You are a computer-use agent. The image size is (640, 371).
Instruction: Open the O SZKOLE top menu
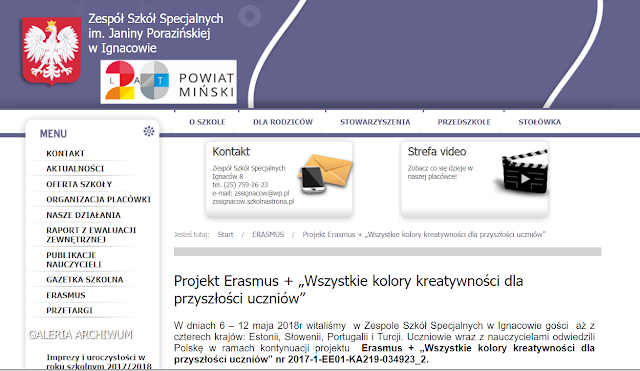click(207, 122)
